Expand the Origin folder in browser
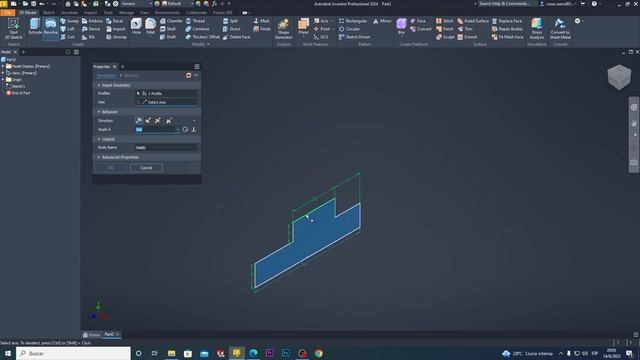640x360 pixels. click(3, 80)
